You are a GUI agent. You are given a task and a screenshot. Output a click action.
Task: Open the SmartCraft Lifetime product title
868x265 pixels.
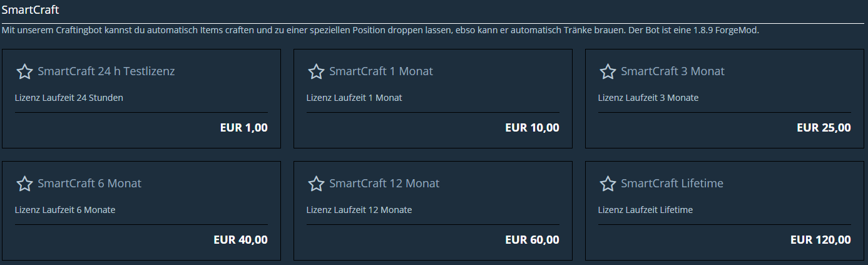(672, 184)
